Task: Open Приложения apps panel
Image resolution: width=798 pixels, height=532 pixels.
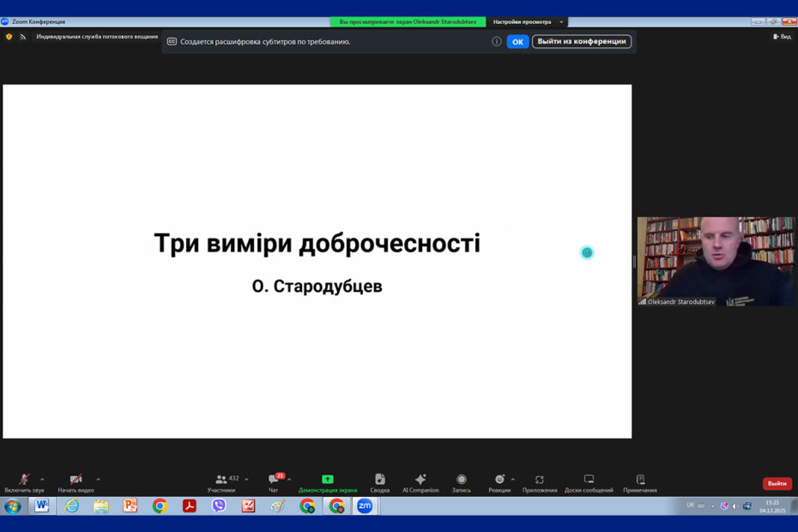Action: coord(540,481)
